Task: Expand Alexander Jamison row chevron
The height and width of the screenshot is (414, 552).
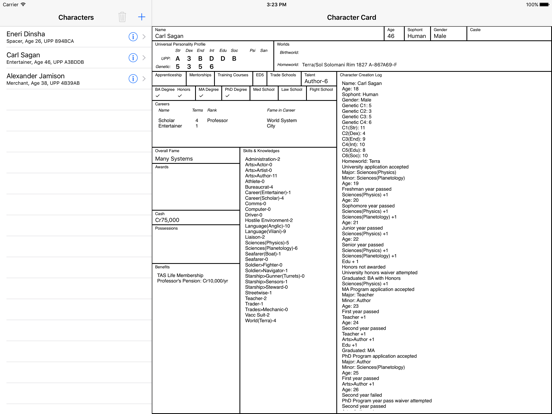Action: click(144, 79)
